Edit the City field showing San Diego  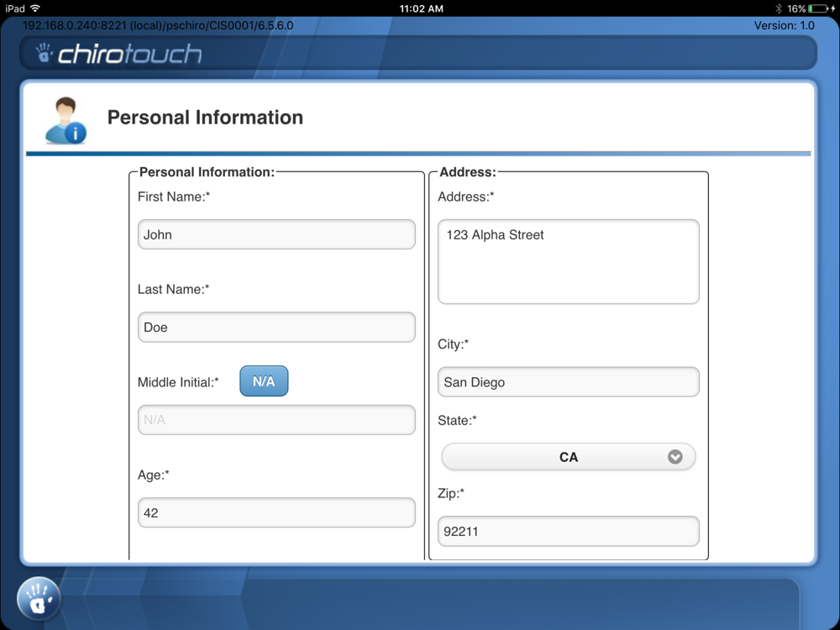tap(569, 381)
